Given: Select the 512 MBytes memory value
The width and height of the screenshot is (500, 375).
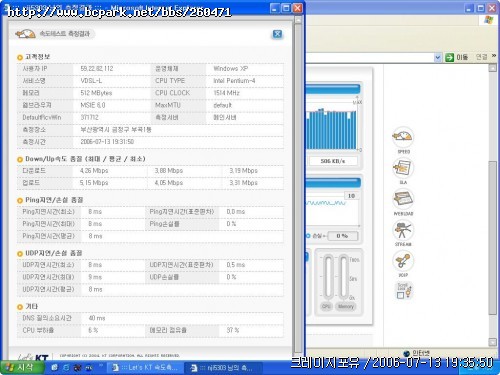Looking at the screenshot, I should pyautogui.click(x=96, y=93).
